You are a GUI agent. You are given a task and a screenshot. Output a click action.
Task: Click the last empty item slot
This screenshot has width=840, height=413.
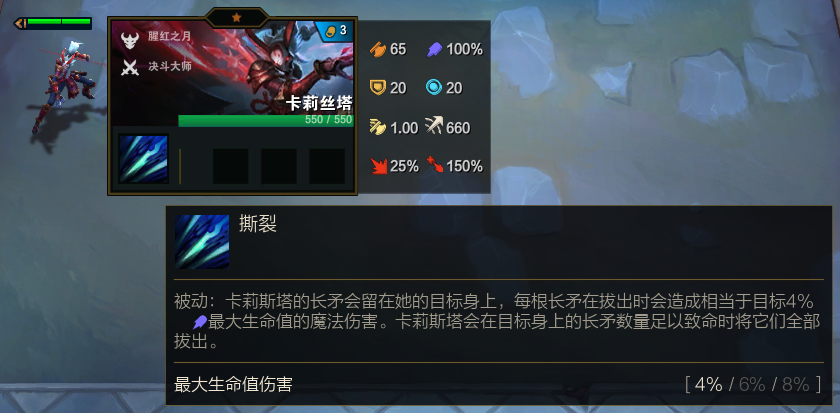327,167
